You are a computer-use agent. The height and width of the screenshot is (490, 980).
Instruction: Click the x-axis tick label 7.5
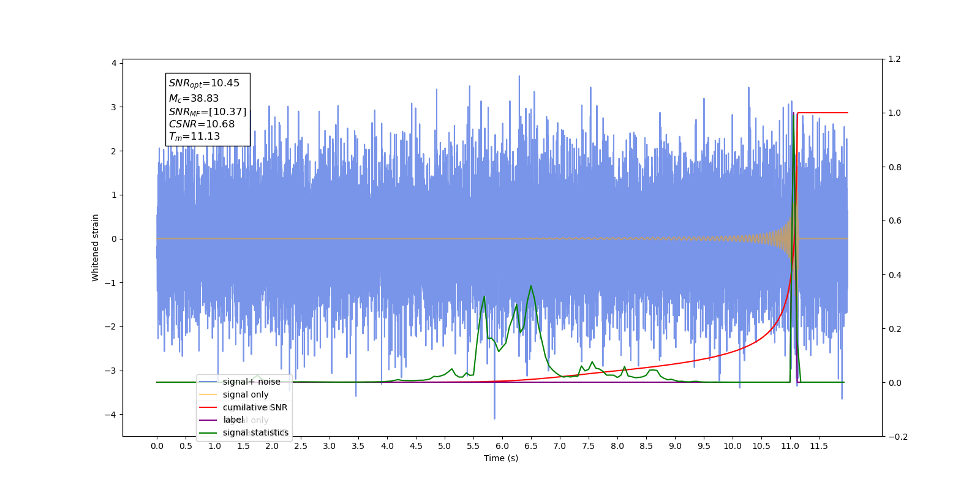[589, 446]
